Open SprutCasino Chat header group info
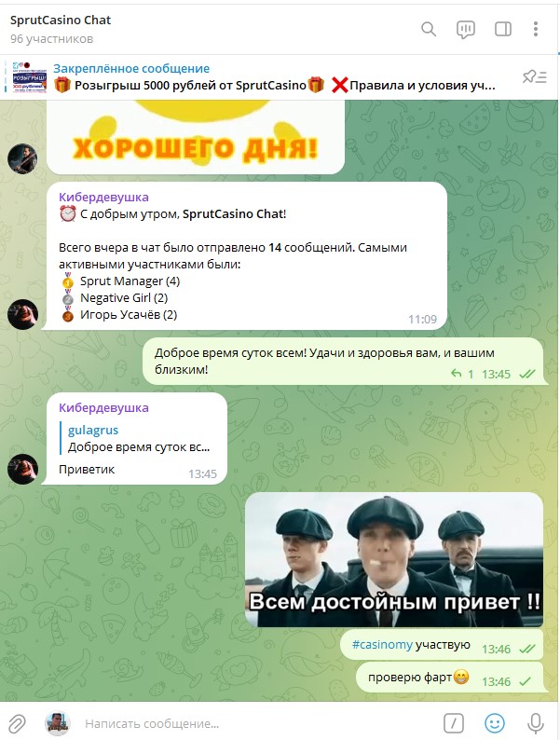The image size is (560, 740). (x=61, y=29)
